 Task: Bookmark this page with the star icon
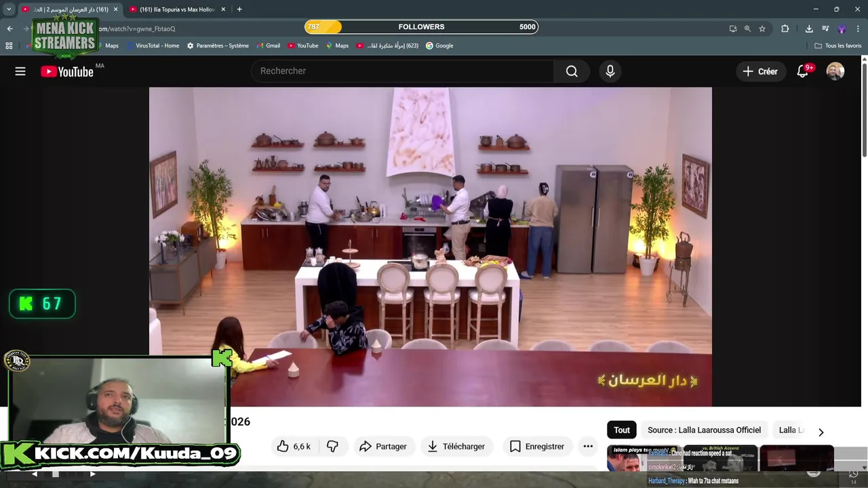[762, 28]
